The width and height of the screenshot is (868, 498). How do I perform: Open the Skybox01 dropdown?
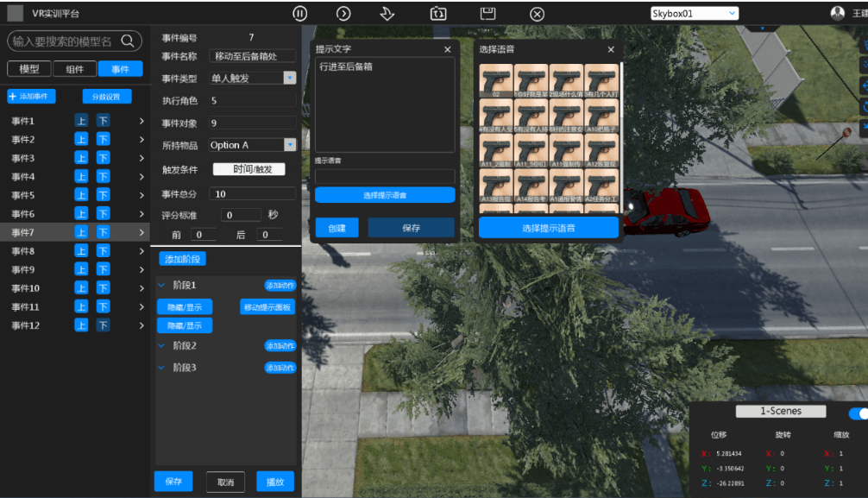click(x=695, y=13)
